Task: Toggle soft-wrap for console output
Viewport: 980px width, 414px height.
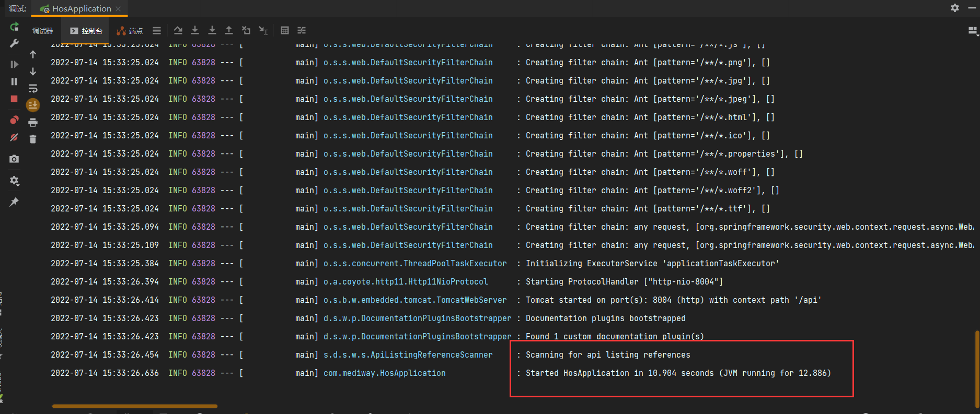Action: pos(33,88)
